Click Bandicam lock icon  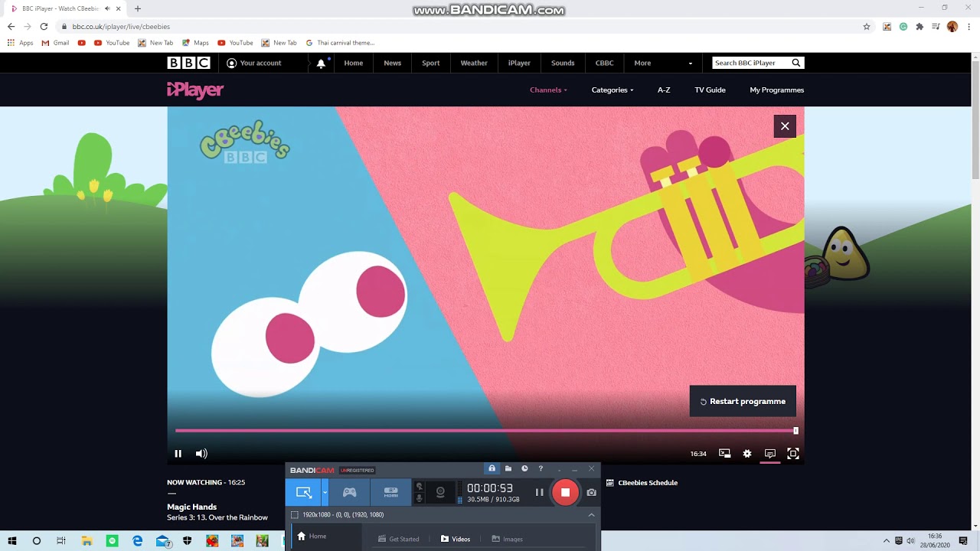492,468
